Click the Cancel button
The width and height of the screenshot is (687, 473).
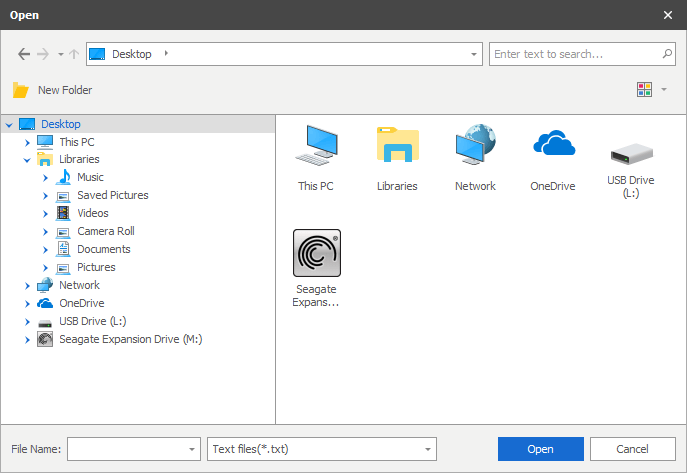[x=632, y=449]
